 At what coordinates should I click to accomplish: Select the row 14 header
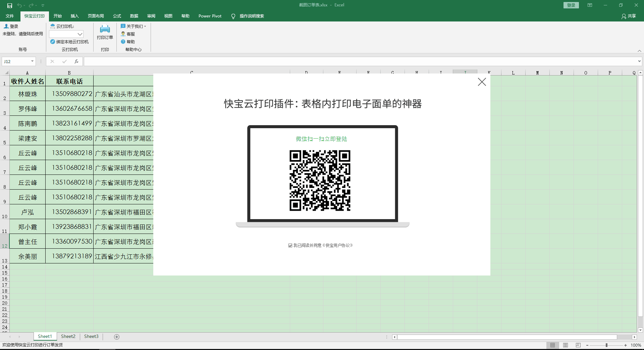(x=5, y=267)
